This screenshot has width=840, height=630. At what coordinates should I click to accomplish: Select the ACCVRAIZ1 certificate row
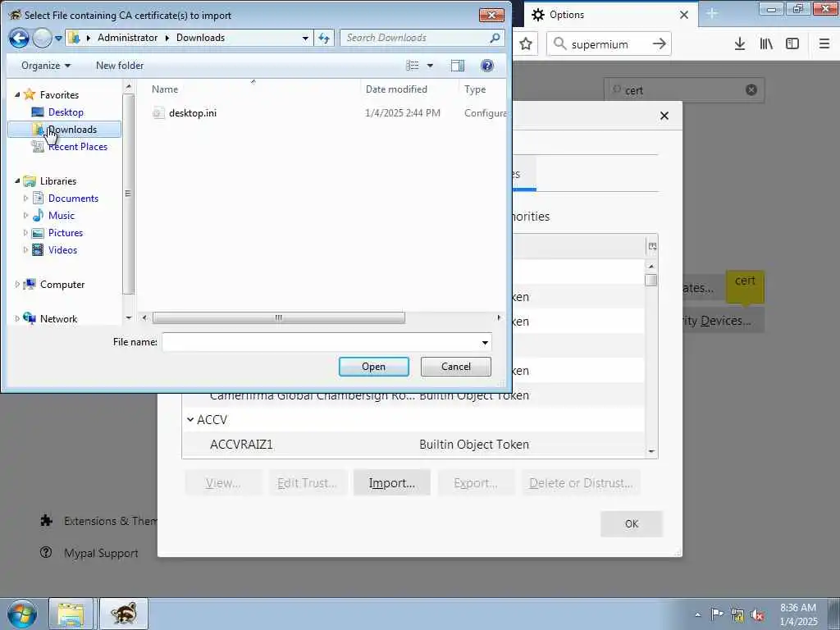click(413, 444)
